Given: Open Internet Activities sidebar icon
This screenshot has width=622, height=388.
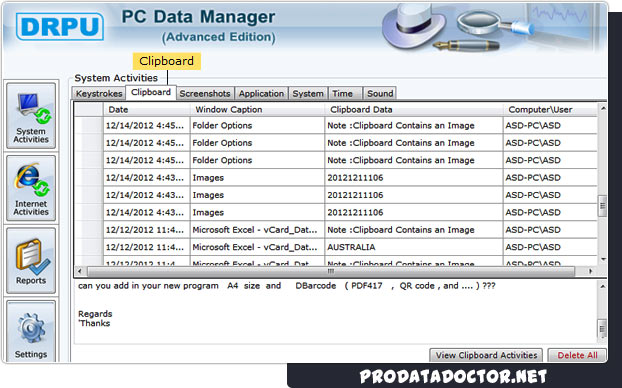Looking at the screenshot, I should (x=31, y=188).
